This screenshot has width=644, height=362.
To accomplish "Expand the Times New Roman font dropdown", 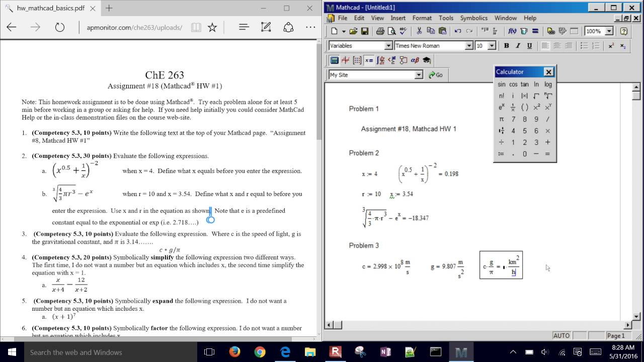I will point(469,46).
